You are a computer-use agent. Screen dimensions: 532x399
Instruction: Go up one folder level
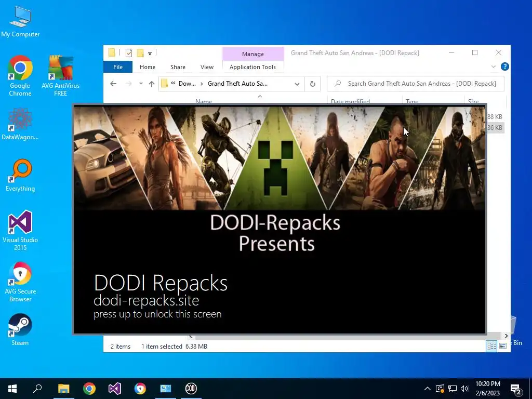[151, 84]
